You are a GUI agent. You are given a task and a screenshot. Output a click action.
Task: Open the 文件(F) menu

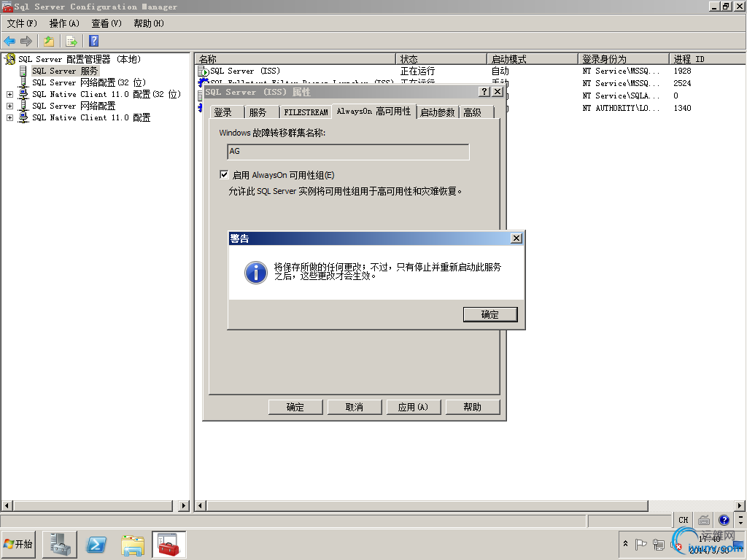(22, 23)
